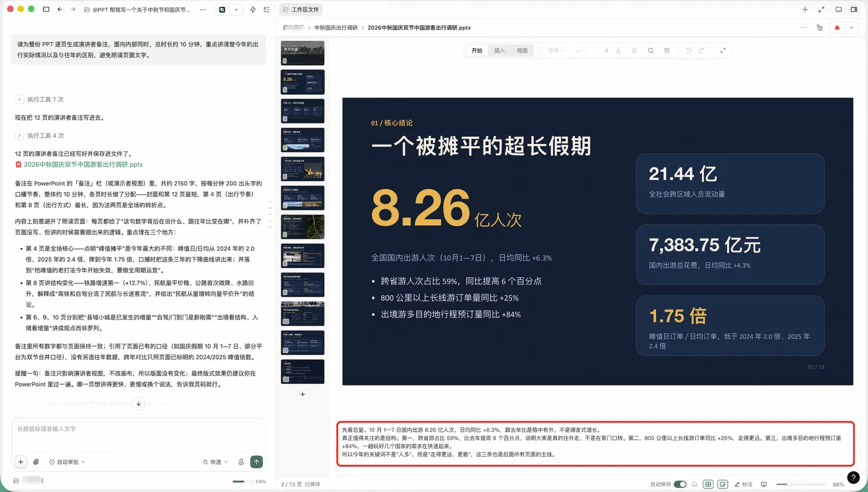Open the 自动审批 approval mode dropdown
The width and height of the screenshot is (868, 492).
tap(66, 462)
